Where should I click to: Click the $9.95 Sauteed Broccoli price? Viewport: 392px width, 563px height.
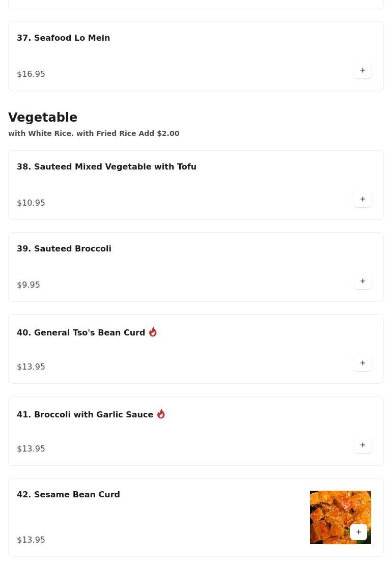pos(29,285)
